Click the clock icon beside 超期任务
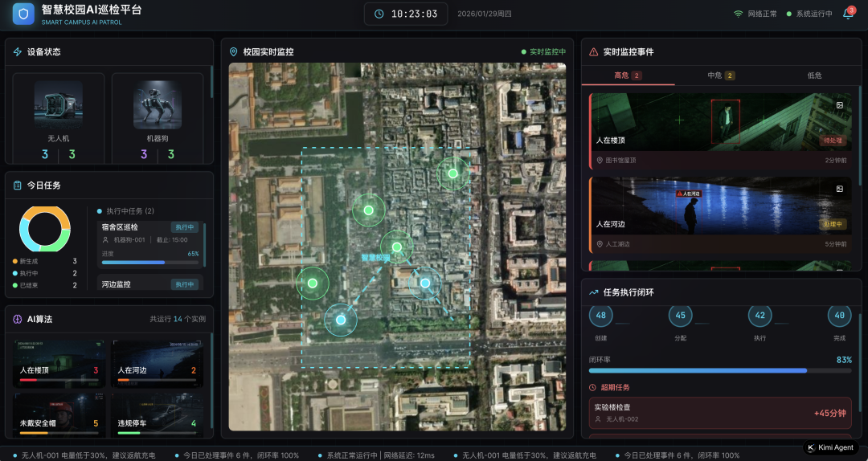Viewport: 868px width, 461px height. coord(592,387)
